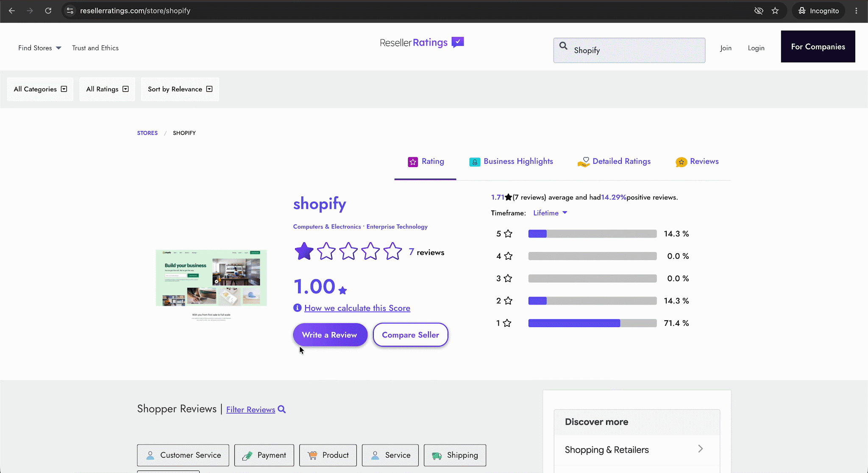Open the All Ratings dropdown

pos(107,89)
